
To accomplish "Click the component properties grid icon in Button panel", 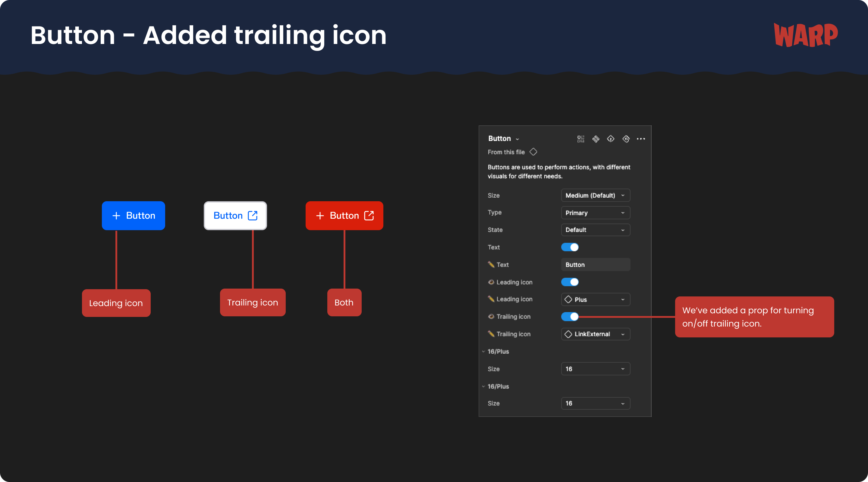I will tap(580, 139).
